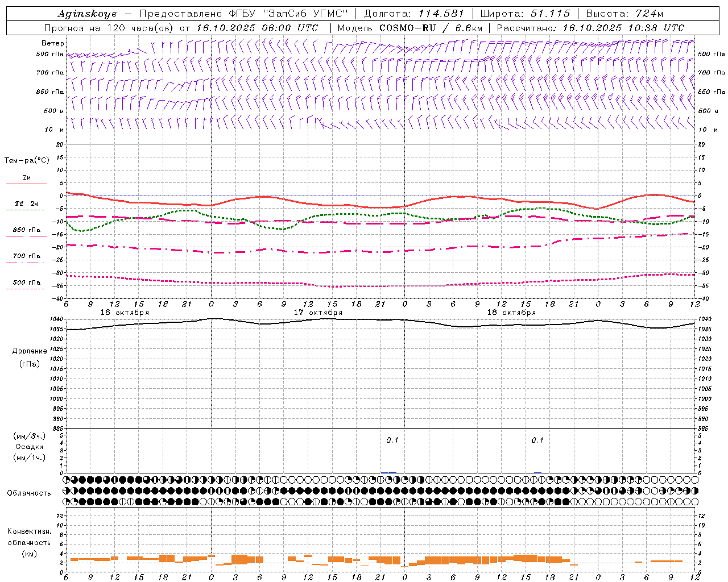Click the "Модель COSMO-RU / 6.6км" model label

pos(409,28)
